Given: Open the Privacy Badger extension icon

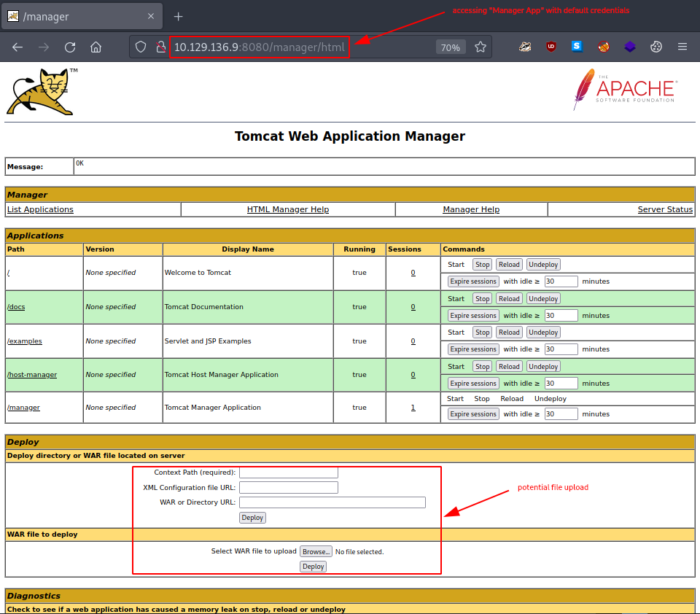Looking at the screenshot, I should 524,46.
